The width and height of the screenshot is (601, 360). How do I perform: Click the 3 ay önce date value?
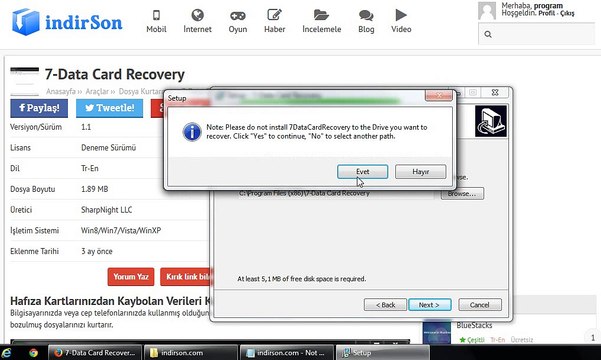[x=97, y=251]
